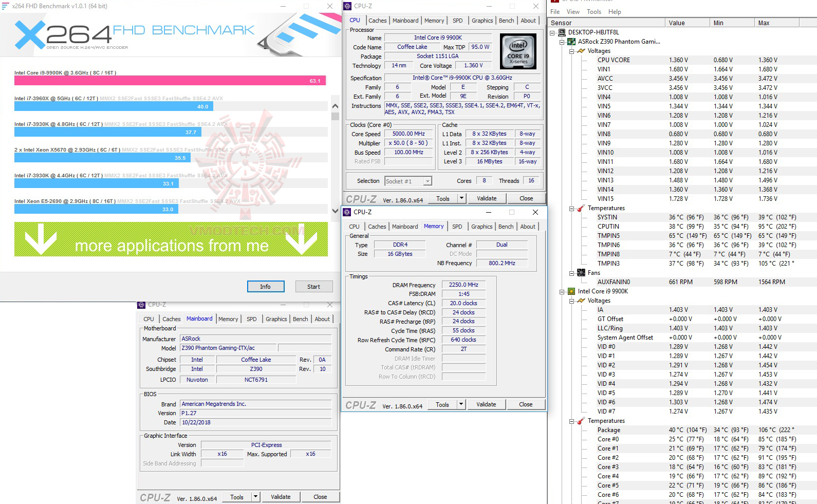
Task: Open the Socket #1 selection combo box
Action: click(x=408, y=181)
